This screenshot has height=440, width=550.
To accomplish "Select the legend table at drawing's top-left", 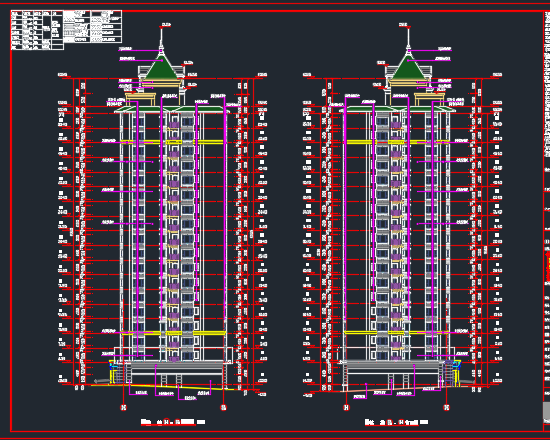I will point(67,30).
